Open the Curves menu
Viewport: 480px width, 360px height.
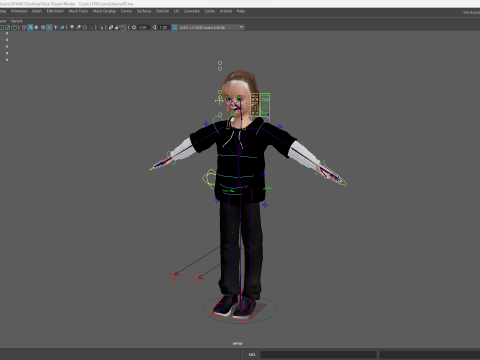coord(126,11)
